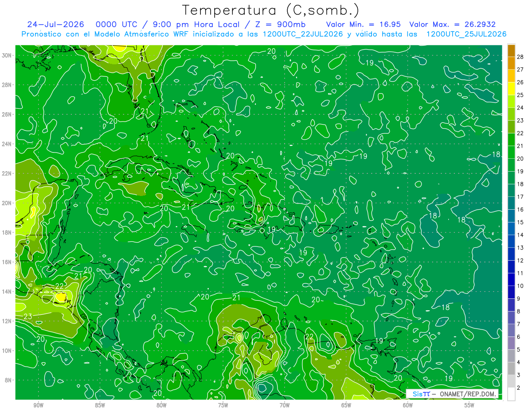This screenshot has width=532, height=411.
Task: Click the '26' label on the color scale
Action: tap(520, 82)
